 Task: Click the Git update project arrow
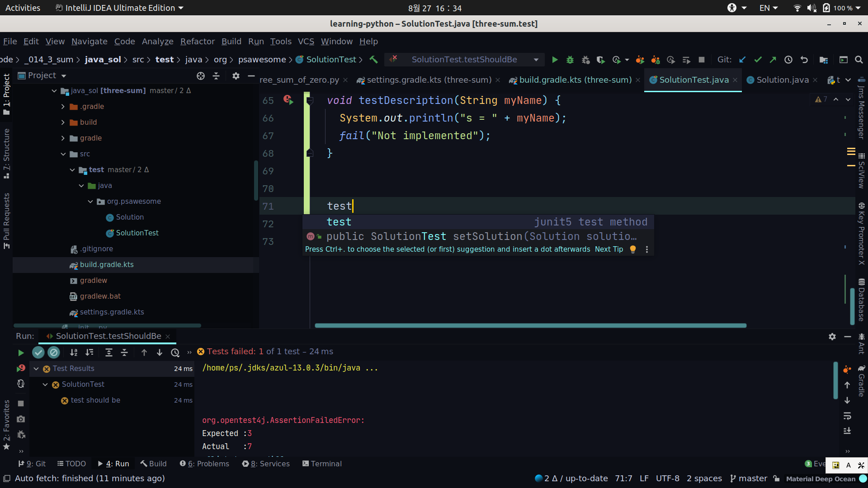tap(742, 60)
